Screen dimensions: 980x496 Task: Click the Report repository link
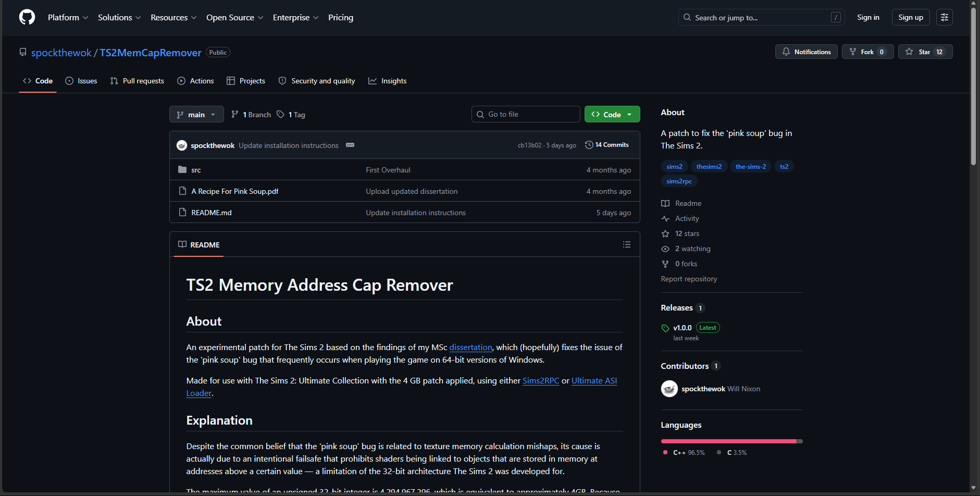point(689,279)
